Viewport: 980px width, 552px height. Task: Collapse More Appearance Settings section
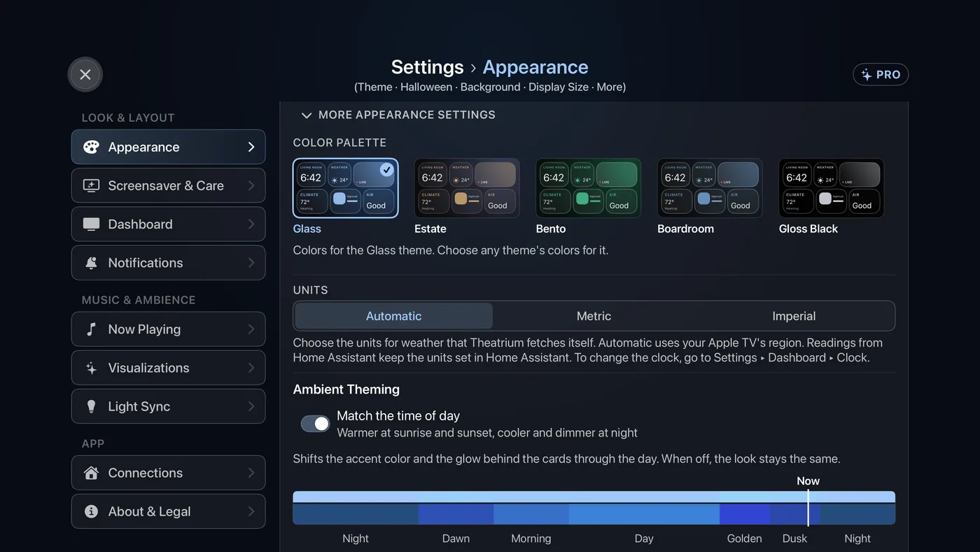[398, 115]
